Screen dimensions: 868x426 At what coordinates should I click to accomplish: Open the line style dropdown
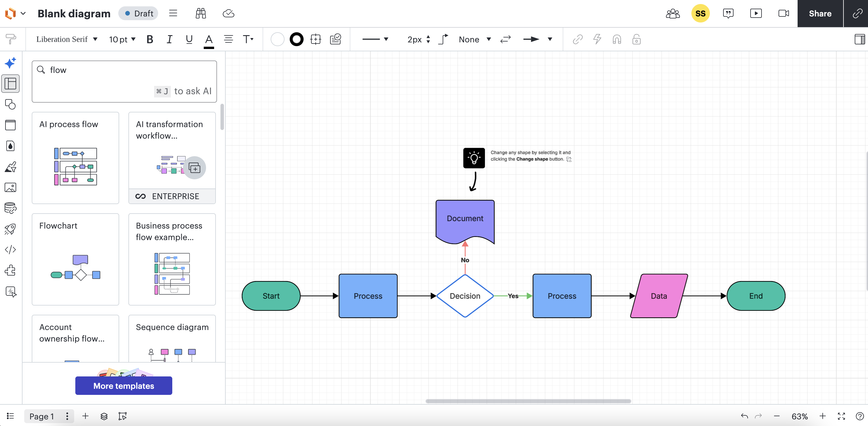click(x=375, y=39)
